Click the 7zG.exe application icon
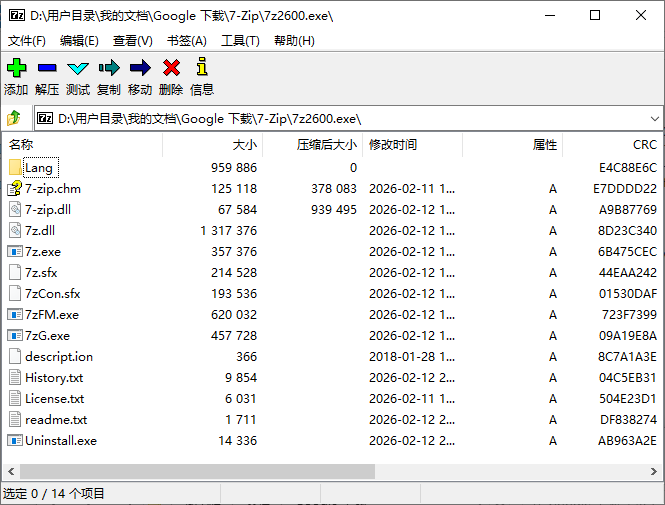 tap(15, 335)
